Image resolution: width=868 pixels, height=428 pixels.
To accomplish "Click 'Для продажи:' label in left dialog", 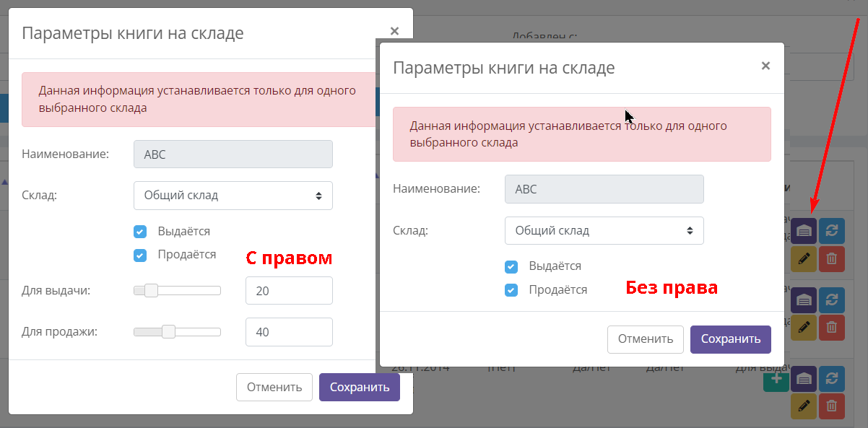I will point(59,332).
